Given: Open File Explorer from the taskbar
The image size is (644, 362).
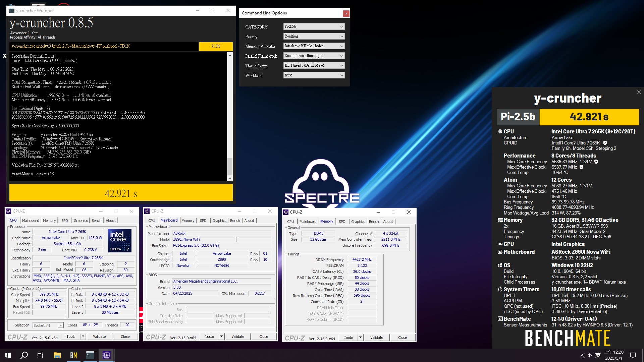Looking at the screenshot, I should pos(57,355).
